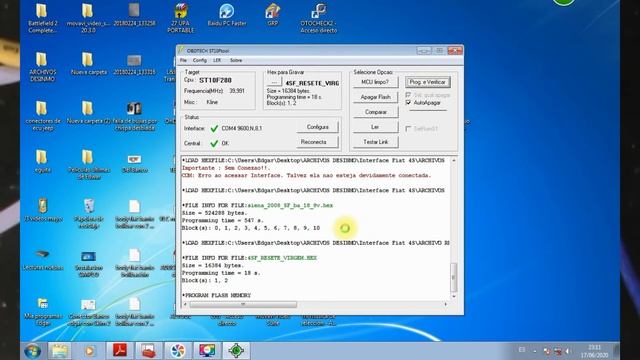
Task: Open the red toolbox taskbar icon
Action: tap(148, 351)
